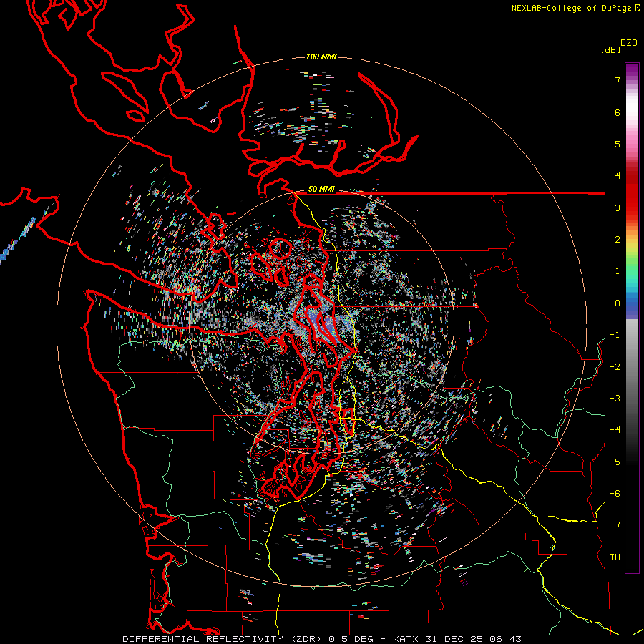Click the DZD legend title
The height and width of the screenshot is (644, 644).
629,43
